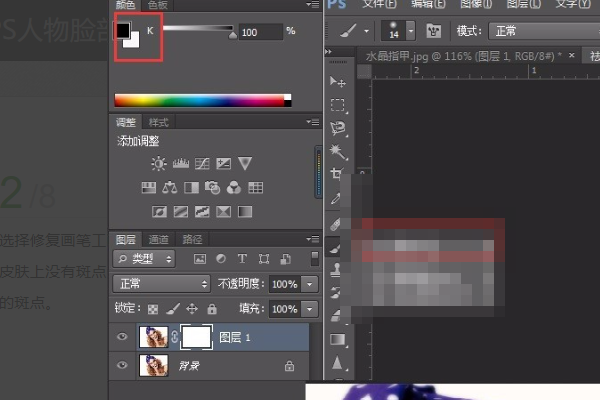Switch to the 色板 swatches tab

[x=158, y=5]
